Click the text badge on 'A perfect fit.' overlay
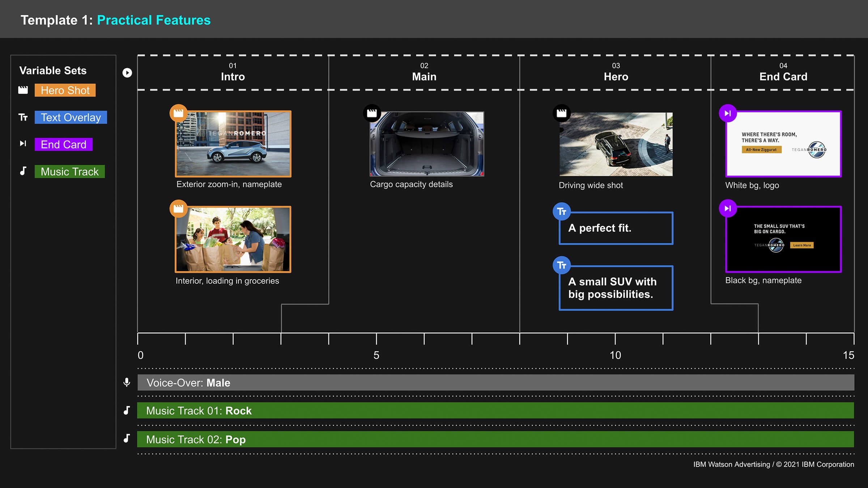 tap(561, 211)
